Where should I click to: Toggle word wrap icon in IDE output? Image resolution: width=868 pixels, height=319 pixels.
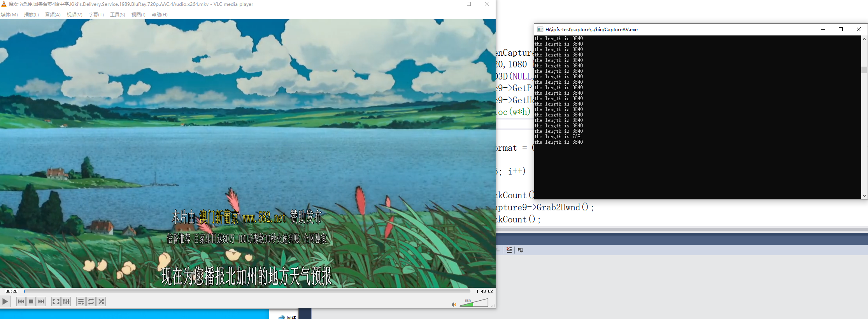pyautogui.click(x=521, y=250)
